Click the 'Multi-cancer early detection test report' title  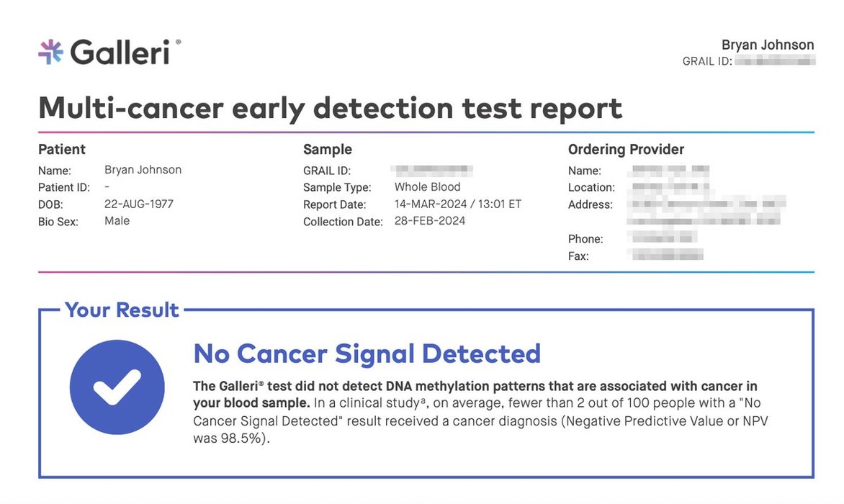point(330,108)
